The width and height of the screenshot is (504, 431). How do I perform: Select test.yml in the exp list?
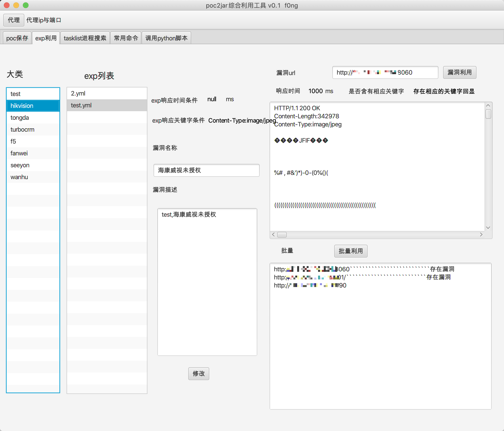point(81,105)
